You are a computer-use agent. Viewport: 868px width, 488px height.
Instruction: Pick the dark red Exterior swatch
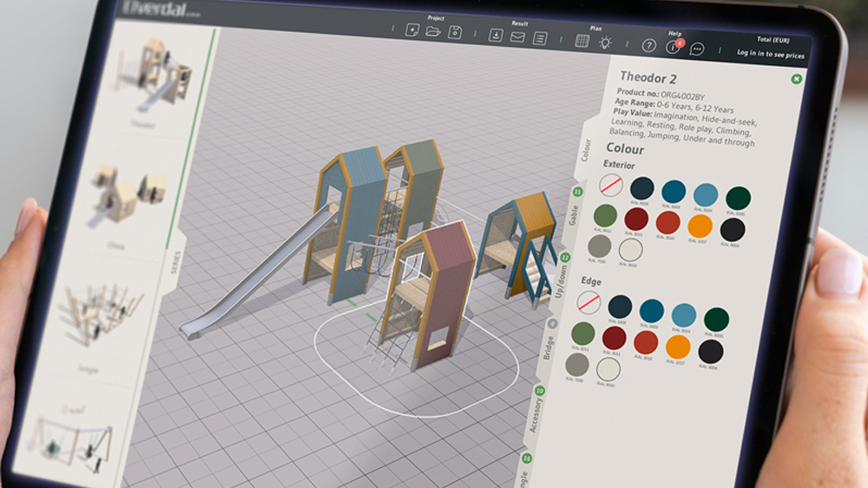pyautogui.click(x=636, y=220)
